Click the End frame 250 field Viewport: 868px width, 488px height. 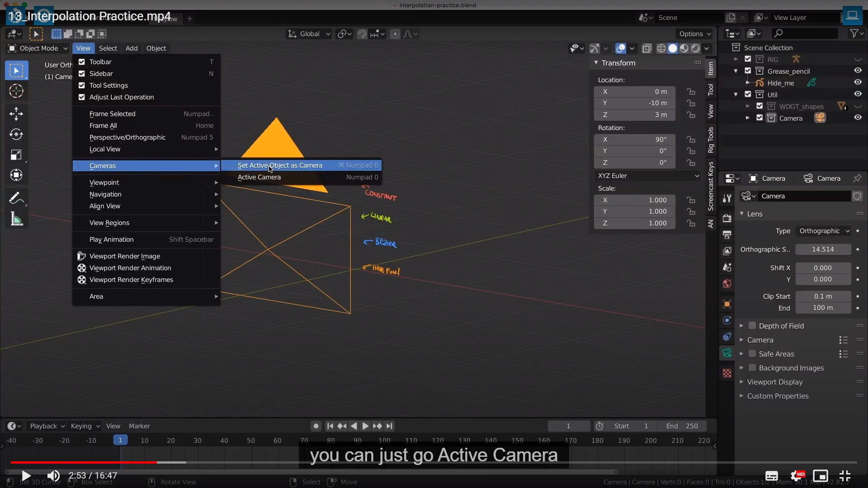tap(683, 426)
